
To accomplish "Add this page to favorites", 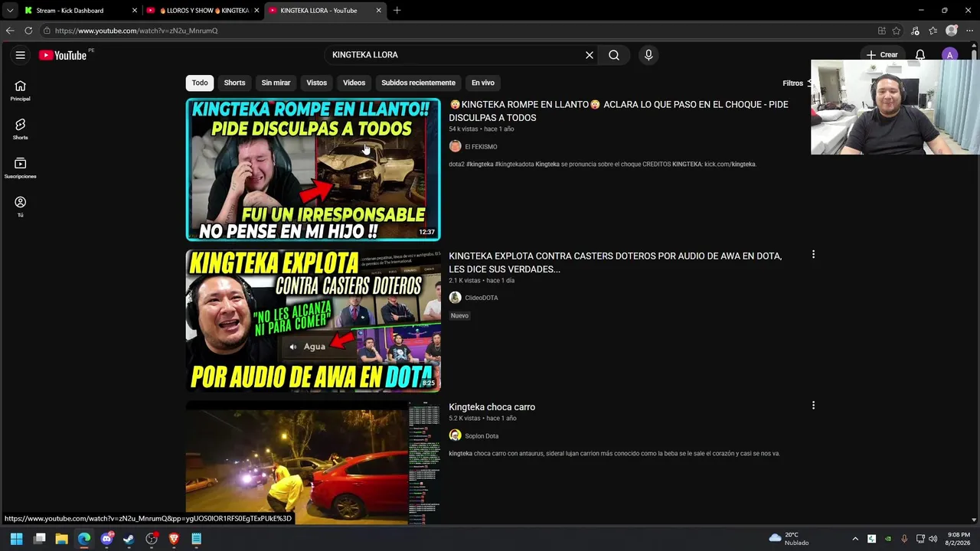I will [897, 31].
